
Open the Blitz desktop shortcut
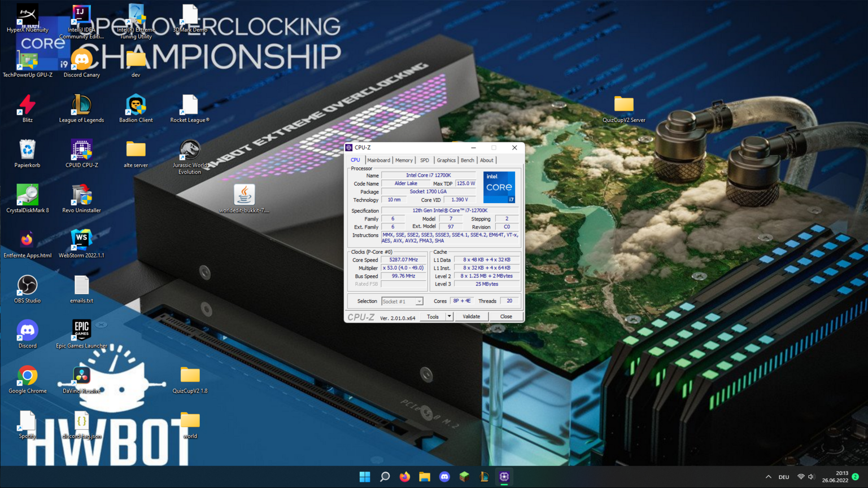tap(27, 109)
